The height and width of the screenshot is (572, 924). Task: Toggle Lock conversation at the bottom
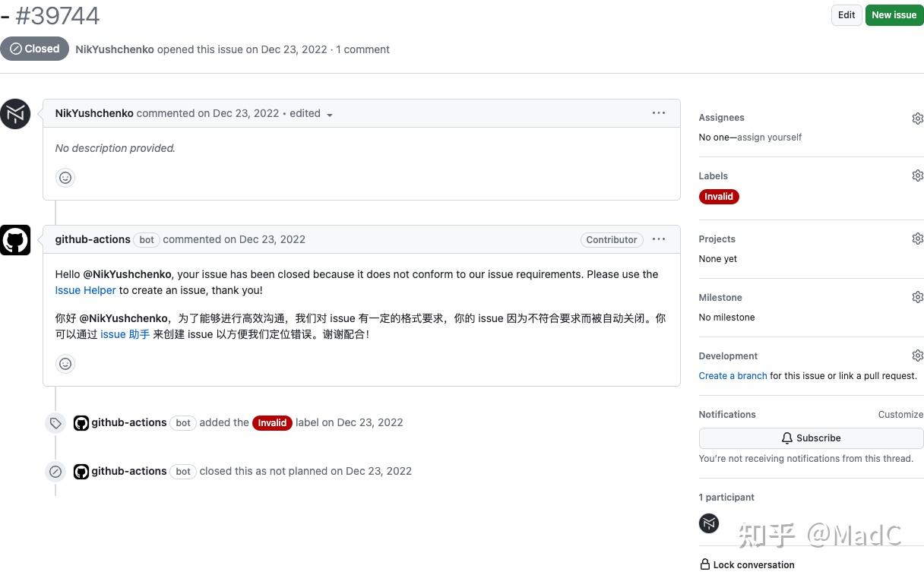pyautogui.click(x=747, y=564)
